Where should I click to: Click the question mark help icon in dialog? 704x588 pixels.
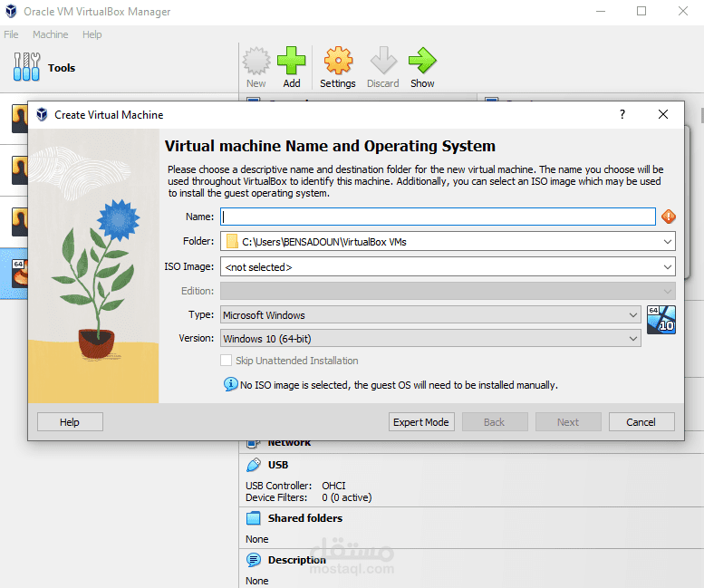click(622, 114)
